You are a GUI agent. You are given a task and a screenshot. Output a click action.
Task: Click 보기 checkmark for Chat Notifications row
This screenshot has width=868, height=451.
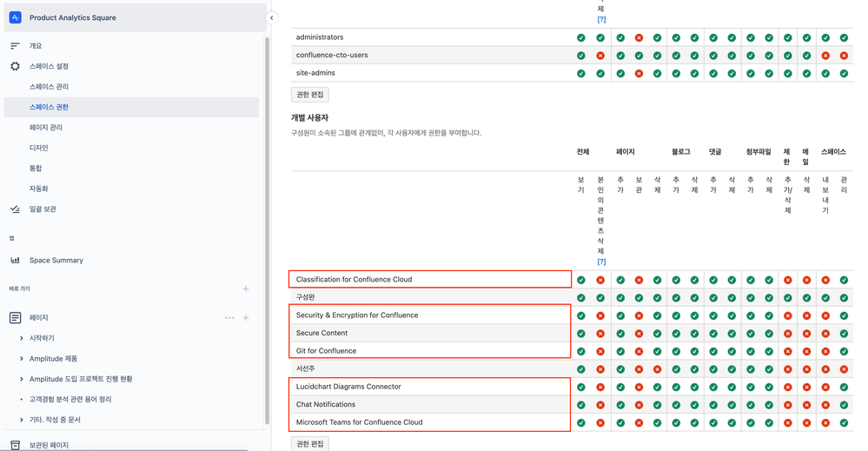click(580, 405)
